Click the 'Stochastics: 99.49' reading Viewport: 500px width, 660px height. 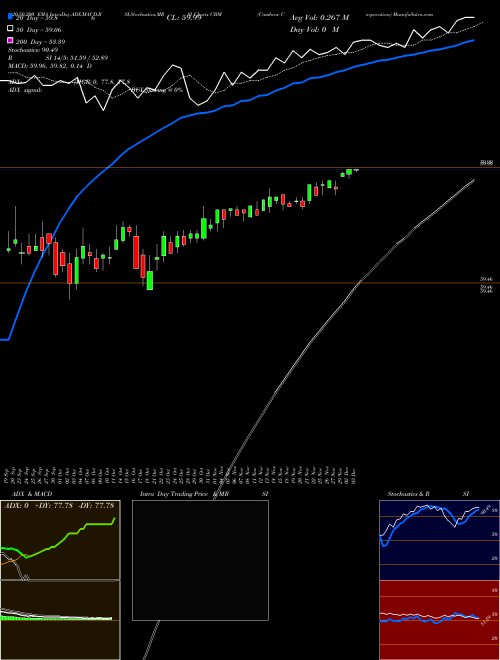[33, 50]
